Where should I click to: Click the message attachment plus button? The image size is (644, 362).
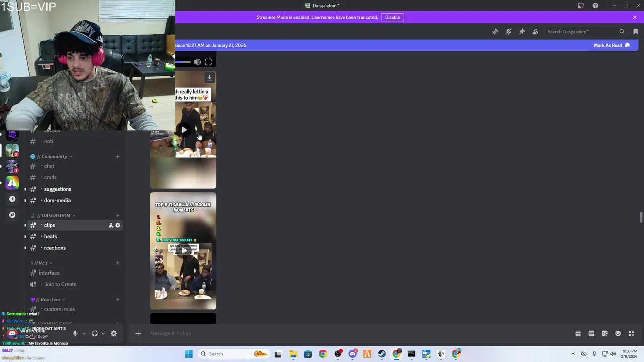[138, 333]
